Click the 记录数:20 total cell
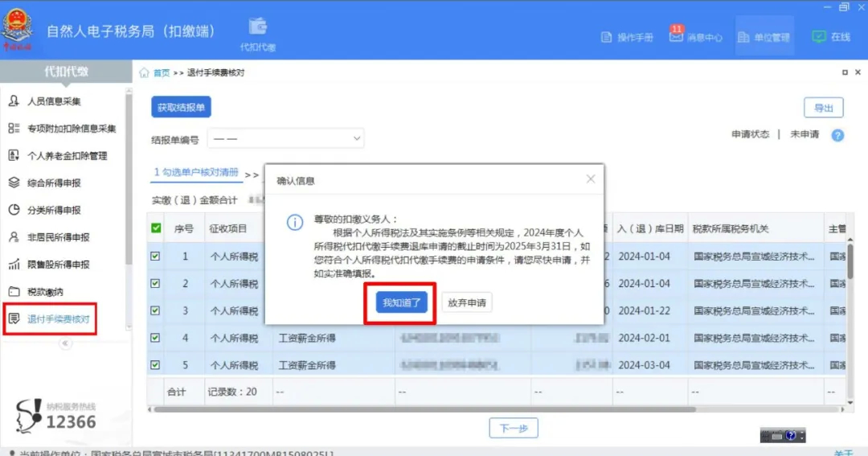This screenshot has width=868, height=456. (x=232, y=391)
